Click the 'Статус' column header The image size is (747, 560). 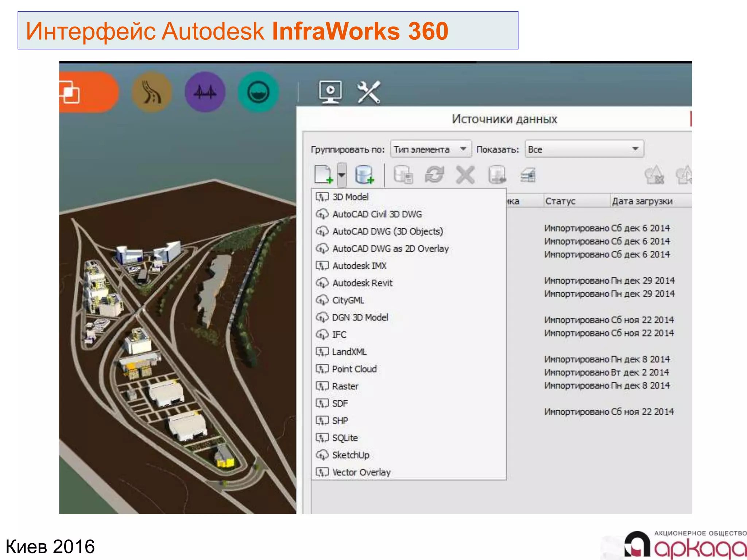coord(576,201)
